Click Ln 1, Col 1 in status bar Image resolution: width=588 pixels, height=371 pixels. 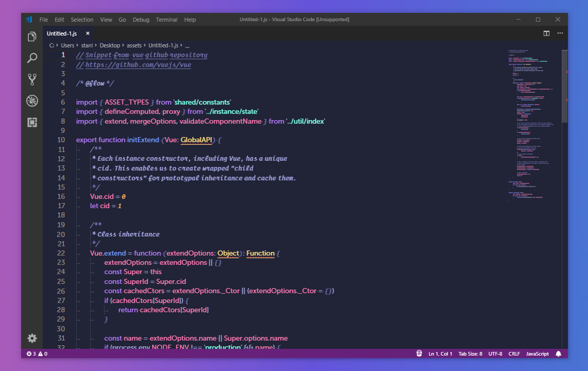coord(440,354)
